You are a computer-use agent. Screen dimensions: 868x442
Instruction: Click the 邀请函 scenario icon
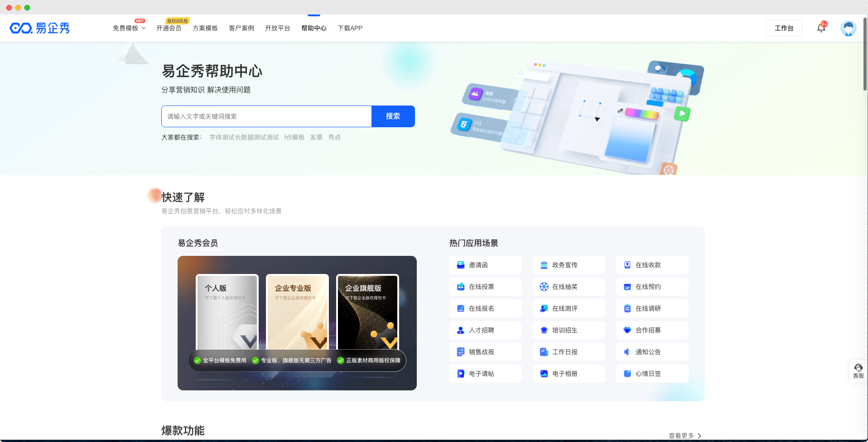click(461, 265)
